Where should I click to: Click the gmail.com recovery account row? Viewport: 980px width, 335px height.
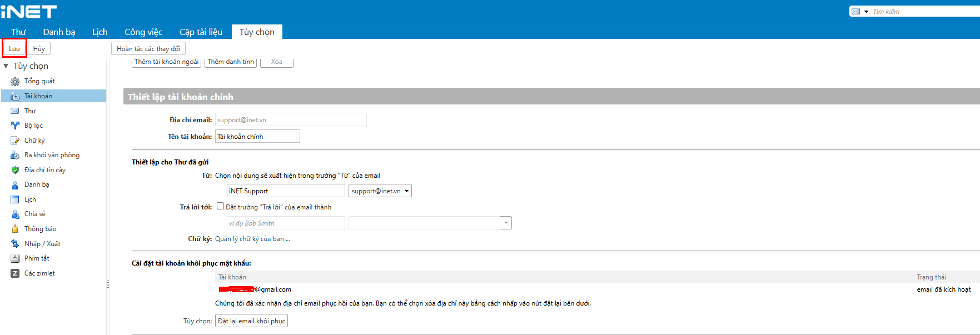click(x=598, y=289)
